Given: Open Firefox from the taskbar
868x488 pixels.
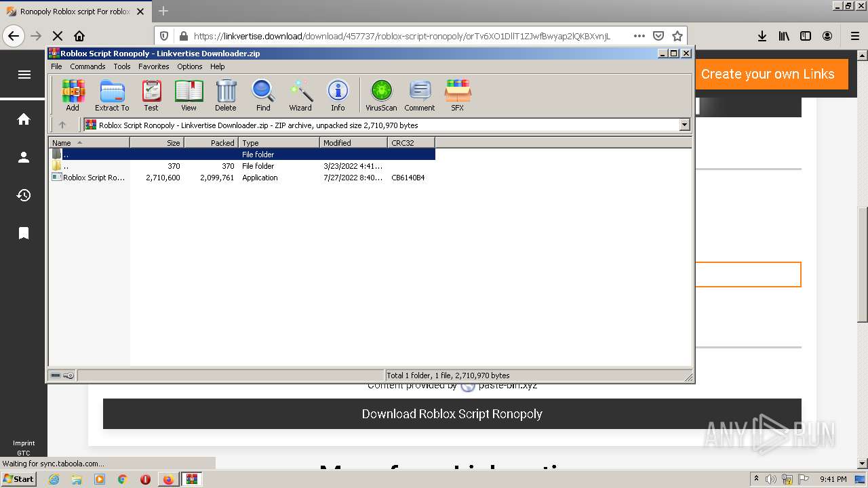Looking at the screenshot, I should pos(167,479).
